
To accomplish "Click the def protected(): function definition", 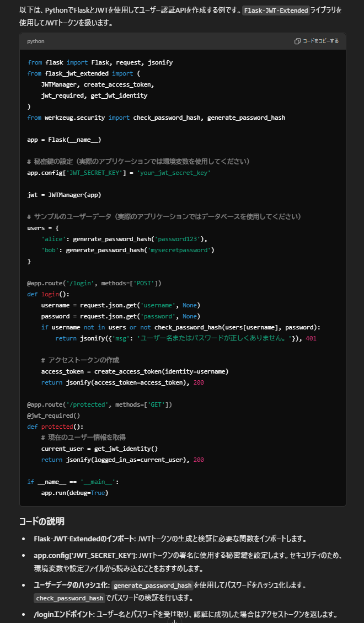I will point(55,427).
